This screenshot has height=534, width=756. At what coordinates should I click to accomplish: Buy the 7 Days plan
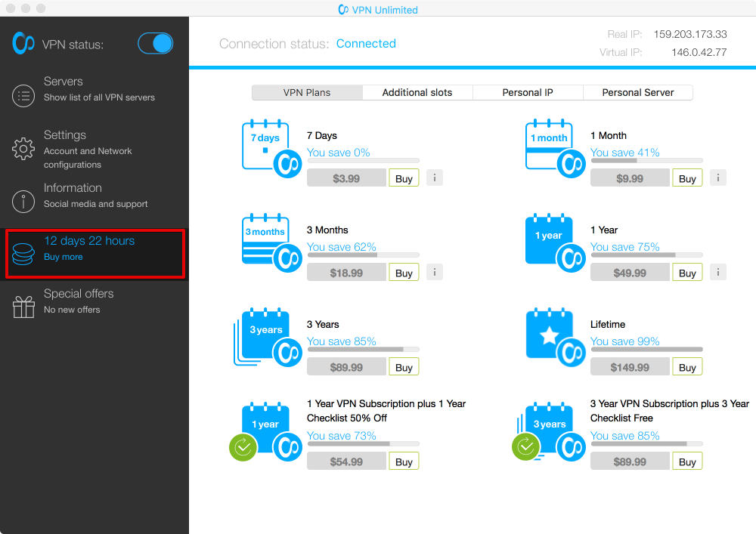[x=404, y=178]
